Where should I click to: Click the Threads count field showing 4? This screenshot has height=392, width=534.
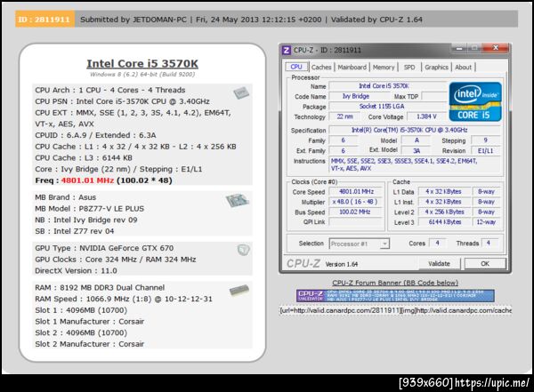(489, 244)
